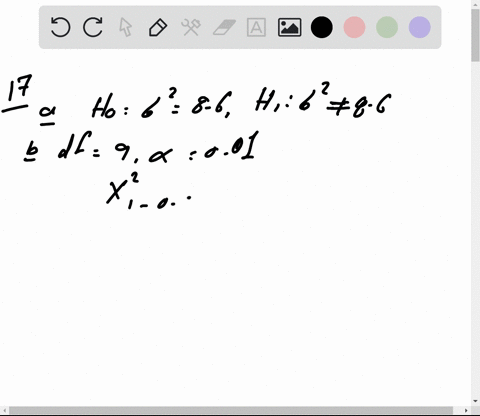Select the eraser tool
This screenshot has width=480, height=416.
(224, 27)
